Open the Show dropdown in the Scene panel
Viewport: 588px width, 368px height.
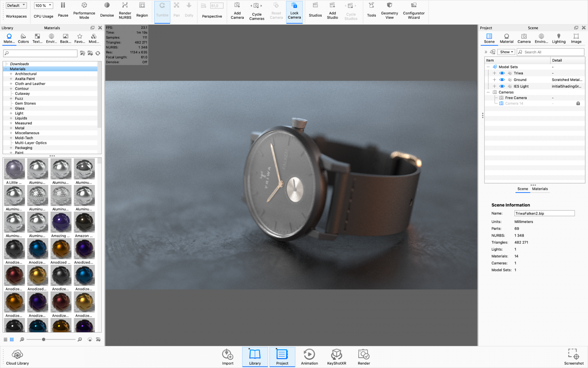click(x=506, y=52)
